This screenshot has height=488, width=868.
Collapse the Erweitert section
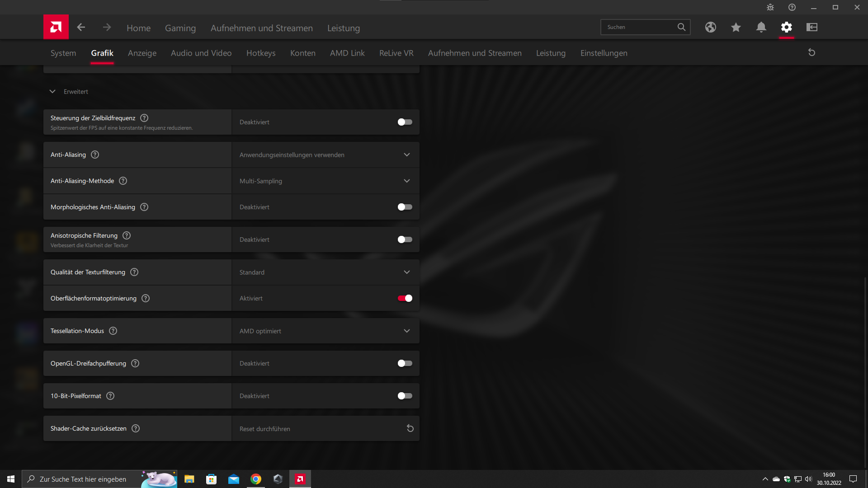coord(52,91)
